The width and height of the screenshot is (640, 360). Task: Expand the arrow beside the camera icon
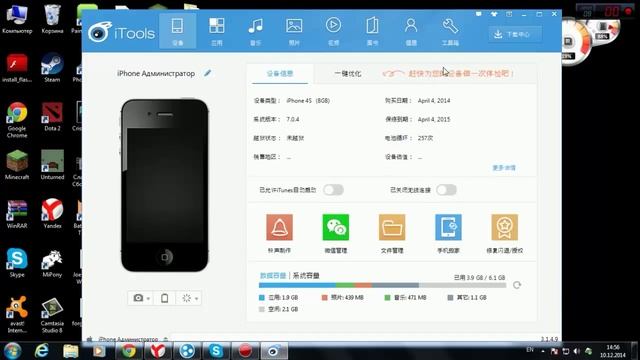pyautogui.click(x=148, y=299)
